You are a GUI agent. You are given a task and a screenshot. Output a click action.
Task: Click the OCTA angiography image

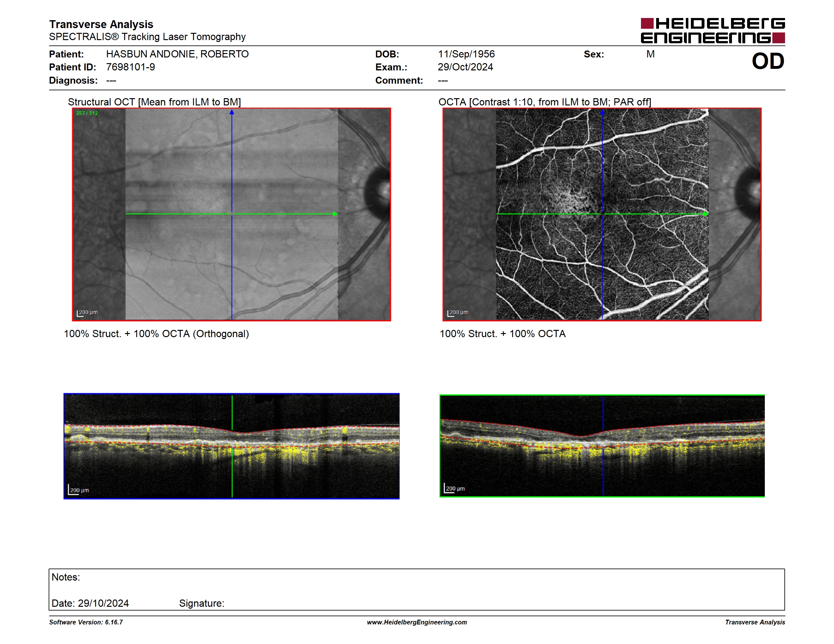point(602,214)
